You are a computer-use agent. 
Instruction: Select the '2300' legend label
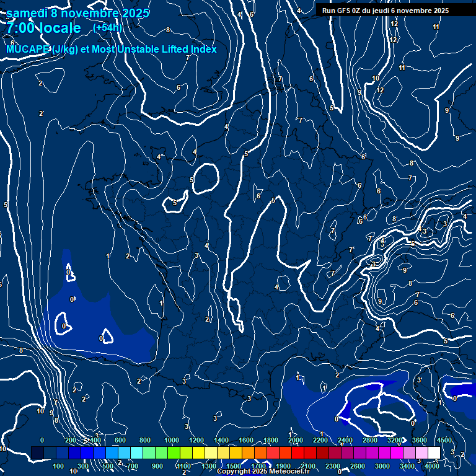(333, 466)
